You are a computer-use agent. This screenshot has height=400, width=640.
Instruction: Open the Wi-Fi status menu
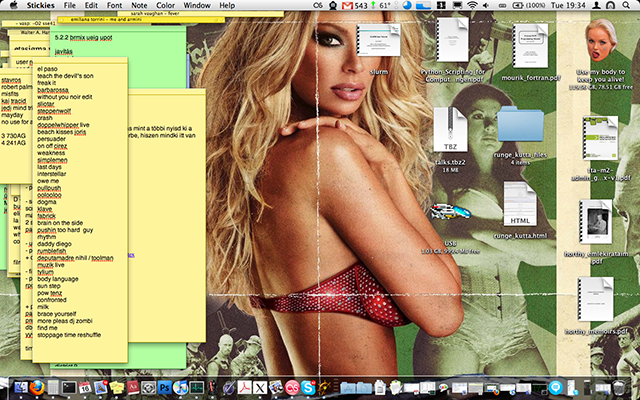[472, 5]
